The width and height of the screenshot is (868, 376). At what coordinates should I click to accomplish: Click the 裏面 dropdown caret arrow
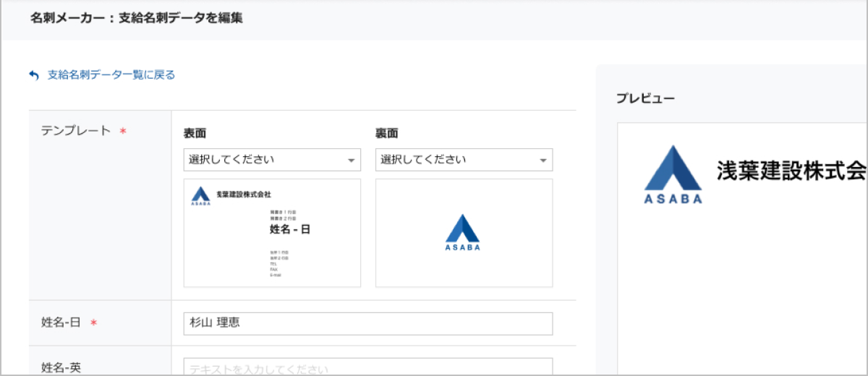click(542, 161)
